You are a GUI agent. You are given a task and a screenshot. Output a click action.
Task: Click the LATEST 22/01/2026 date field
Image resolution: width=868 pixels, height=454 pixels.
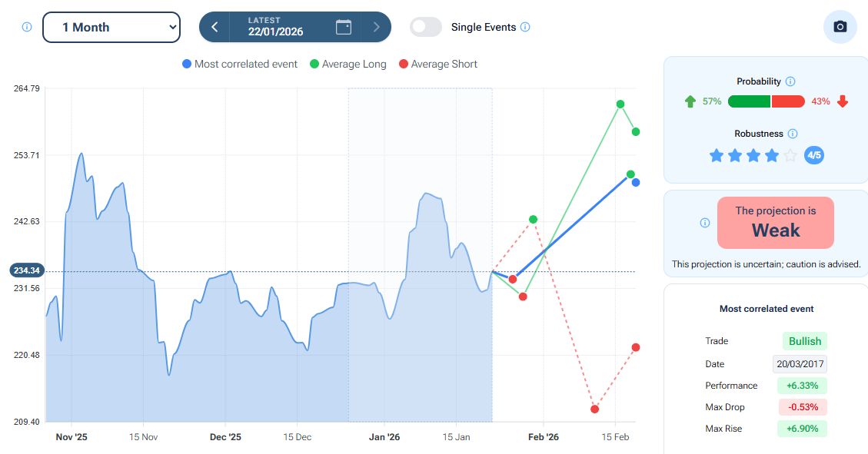(275, 27)
